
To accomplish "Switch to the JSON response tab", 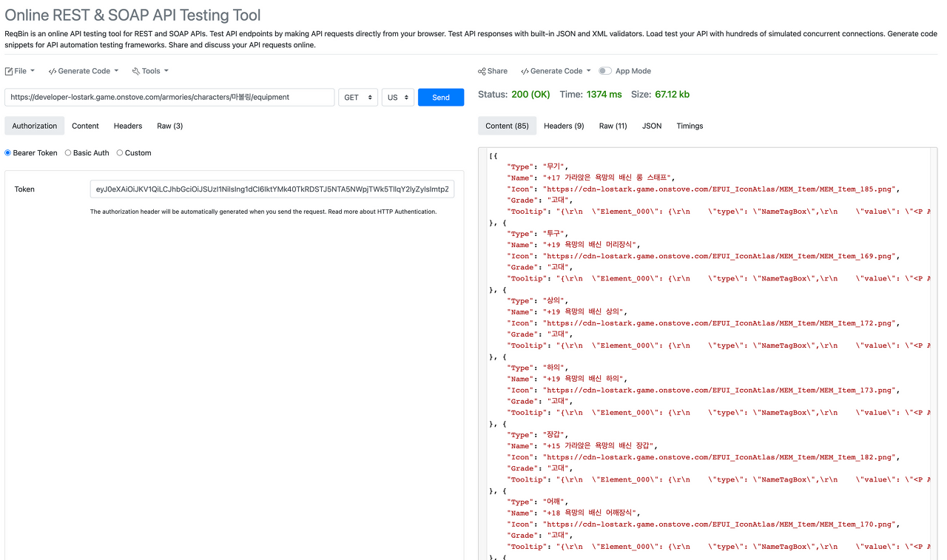I will (x=652, y=126).
